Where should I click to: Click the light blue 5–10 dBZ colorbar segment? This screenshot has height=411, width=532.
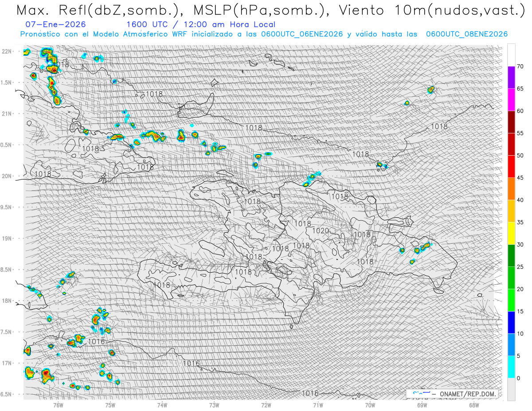click(x=511, y=344)
